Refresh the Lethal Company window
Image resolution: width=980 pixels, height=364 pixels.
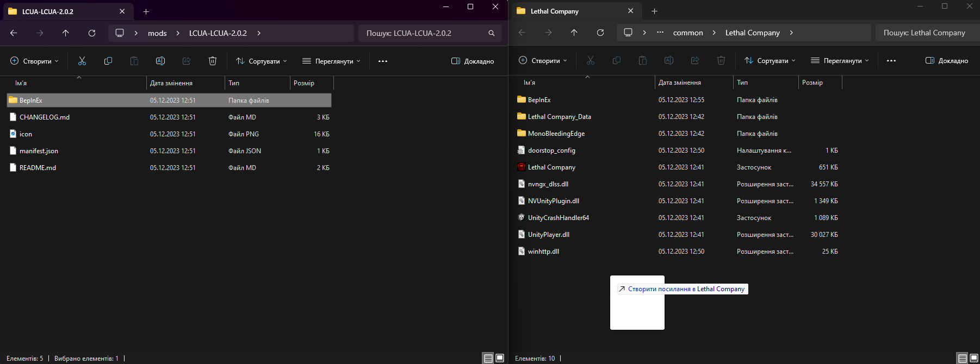coord(600,33)
